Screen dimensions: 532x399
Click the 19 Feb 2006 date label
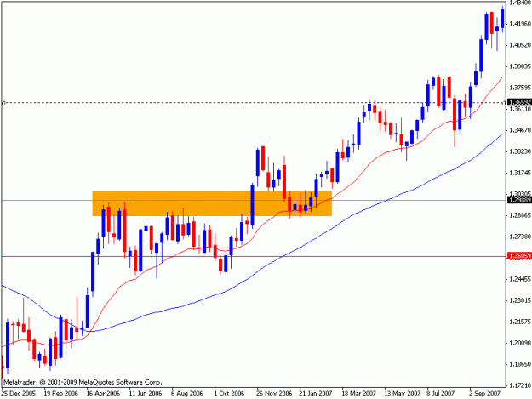pyautogui.click(x=60, y=393)
